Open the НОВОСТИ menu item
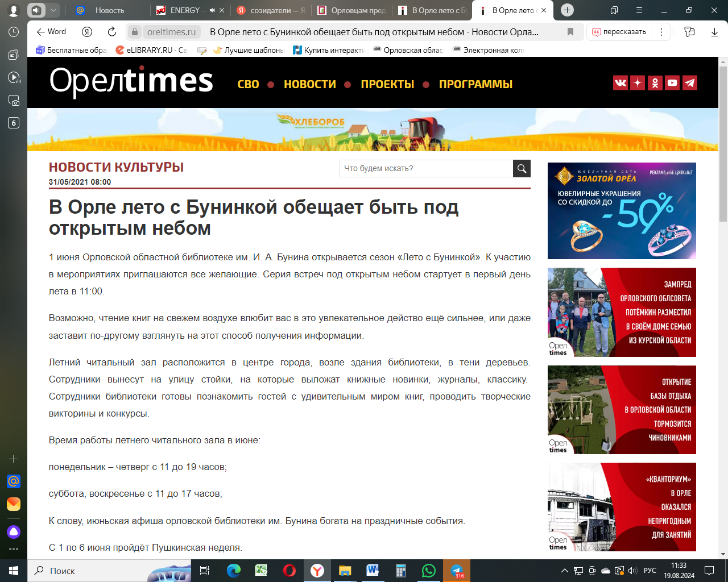Viewport: 728px width, 582px height. pos(309,84)
